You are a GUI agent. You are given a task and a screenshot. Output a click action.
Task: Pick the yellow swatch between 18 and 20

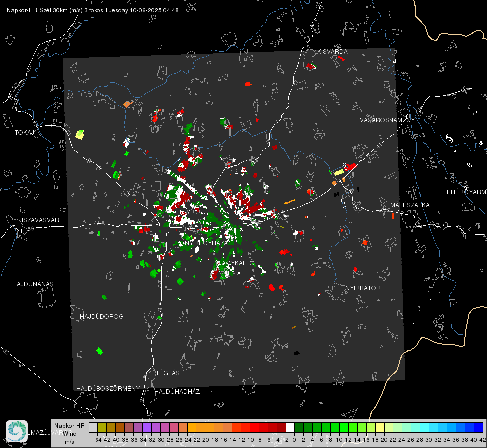tap(380, 427)
